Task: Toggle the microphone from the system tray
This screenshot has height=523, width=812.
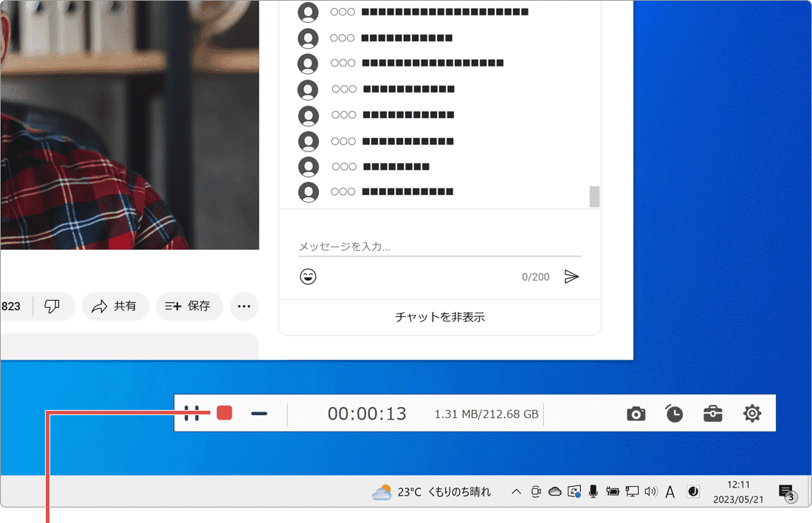Action: 593,491
